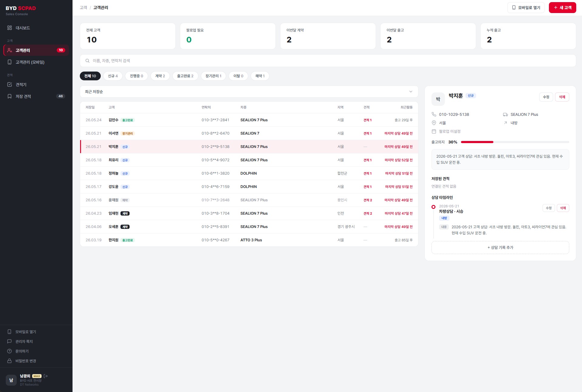Click the arrow icon beside 내방 in detail
This screenshot has height=392, width=582.
pyautogui.click(x=506, y=123)
